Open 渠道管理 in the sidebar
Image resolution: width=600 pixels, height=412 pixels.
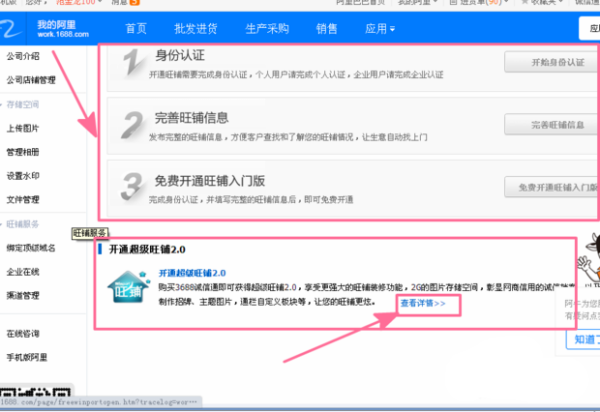point(23,295)
